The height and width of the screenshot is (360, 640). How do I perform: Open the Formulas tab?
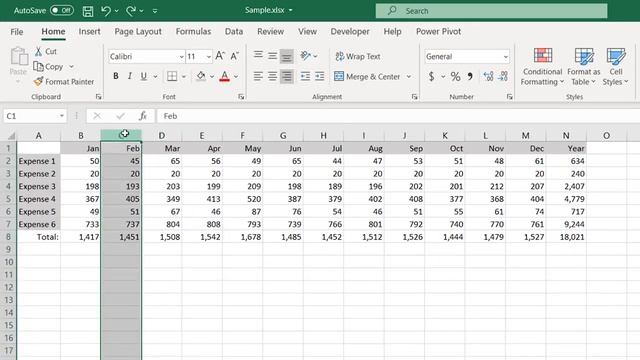[193, 31]
